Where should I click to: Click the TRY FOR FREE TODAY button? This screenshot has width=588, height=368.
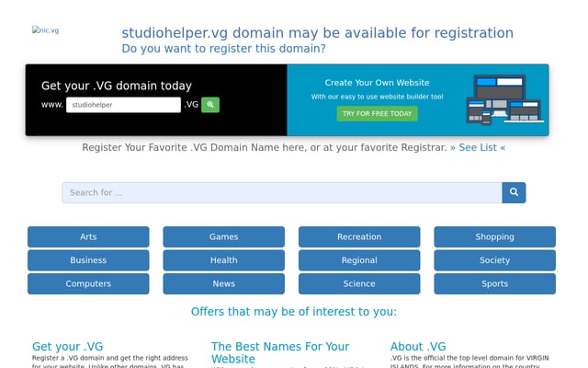pos(377,113)
